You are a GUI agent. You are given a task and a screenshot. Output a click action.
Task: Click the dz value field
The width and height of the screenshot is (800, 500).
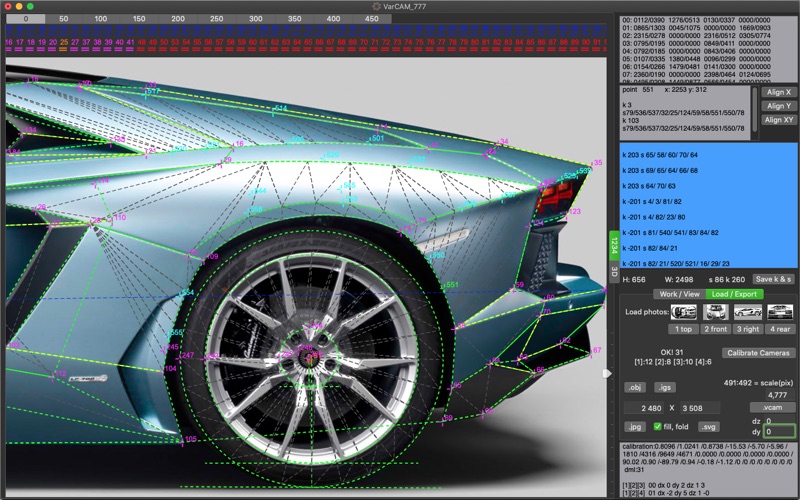click(x=779, y=421)
